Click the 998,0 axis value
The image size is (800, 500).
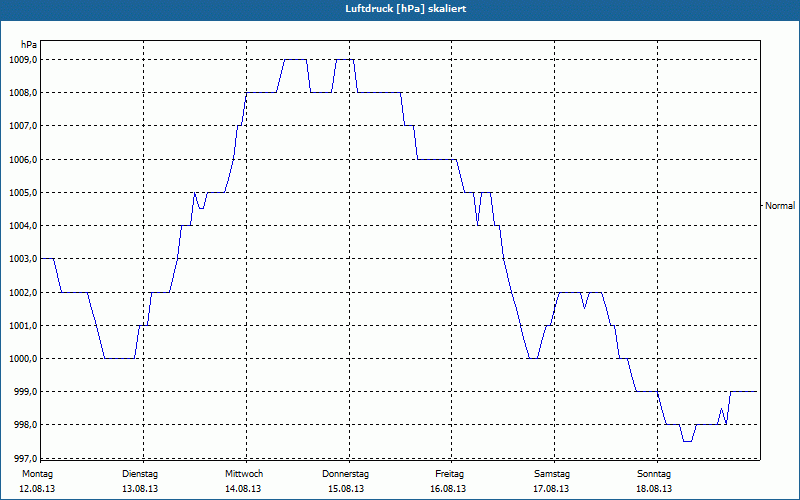[25, 424]
